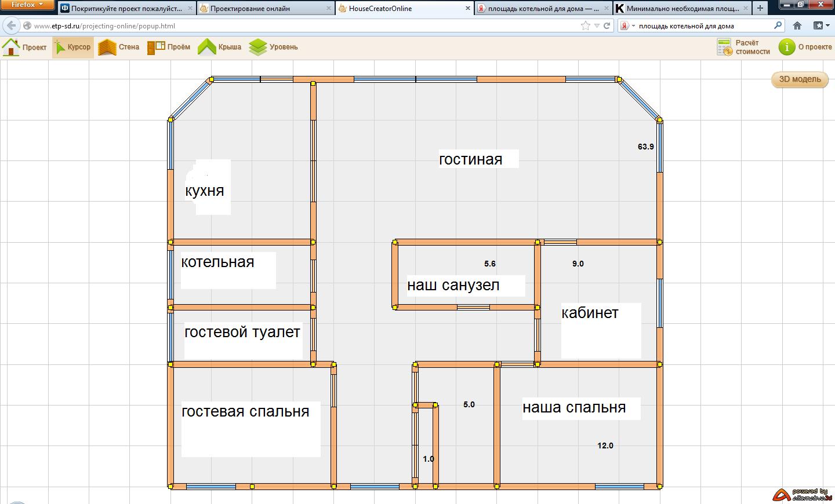Click the кухня room label

point(205,191)
